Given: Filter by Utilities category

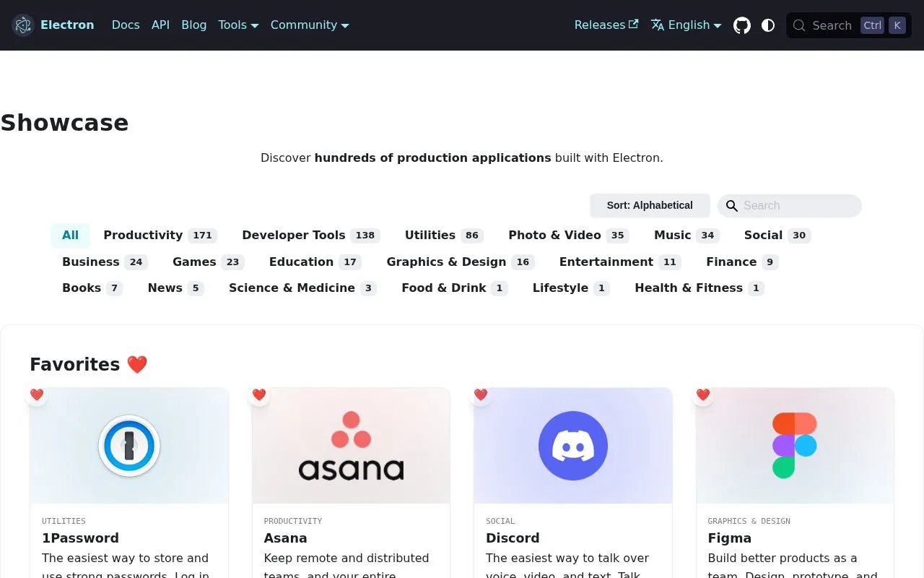Looking at the screenshot, I should click(x=444, y=236).
